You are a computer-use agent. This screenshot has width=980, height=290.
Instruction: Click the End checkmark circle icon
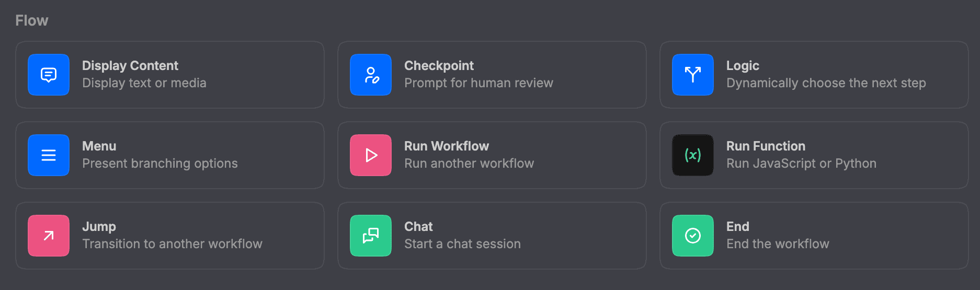[x=693, y=236]
